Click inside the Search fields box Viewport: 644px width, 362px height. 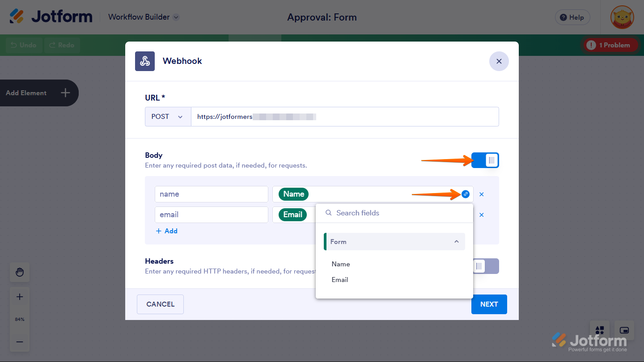394,213
